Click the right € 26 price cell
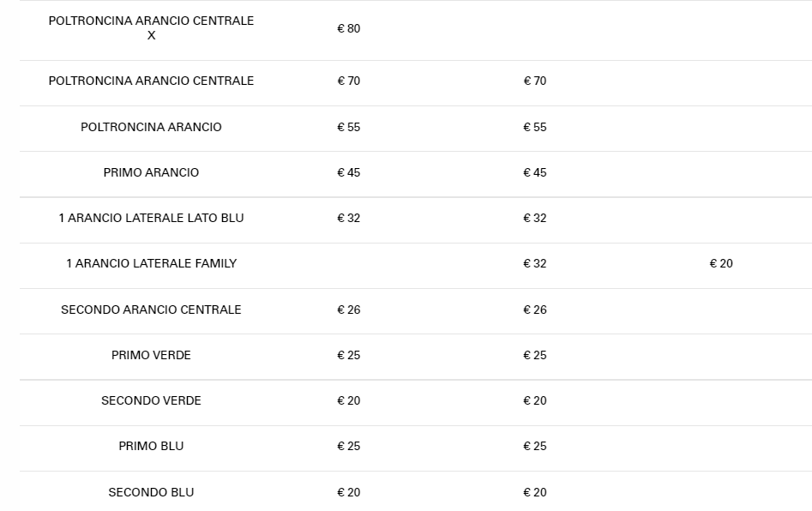 [x=534, y=310]
